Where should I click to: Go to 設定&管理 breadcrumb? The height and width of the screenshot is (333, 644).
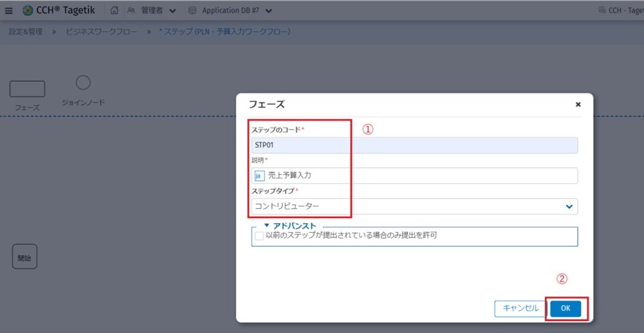(x=25, y=32)
